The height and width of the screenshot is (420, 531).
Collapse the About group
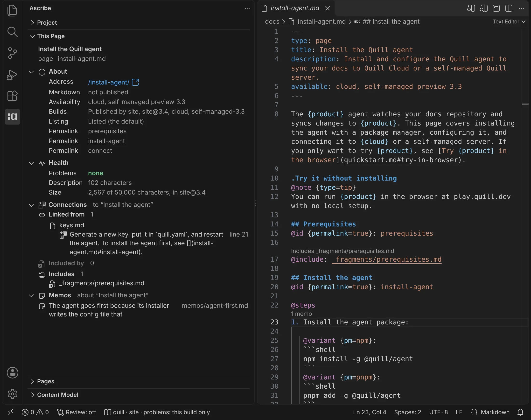pyautogui.click(x=31, y=72)
